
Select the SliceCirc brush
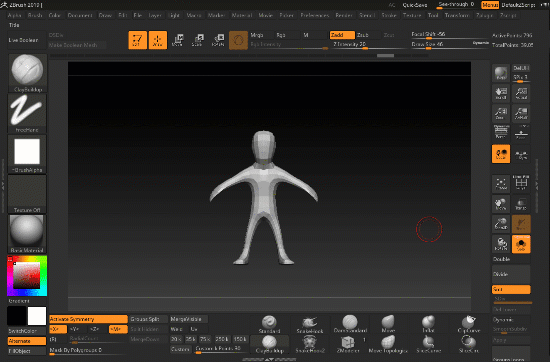pyautogui.click(x=469, y=344)
